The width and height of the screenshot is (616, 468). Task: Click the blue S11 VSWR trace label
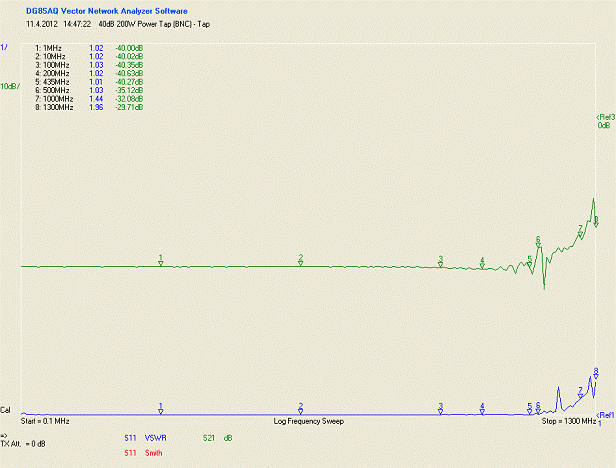[144, 437]
